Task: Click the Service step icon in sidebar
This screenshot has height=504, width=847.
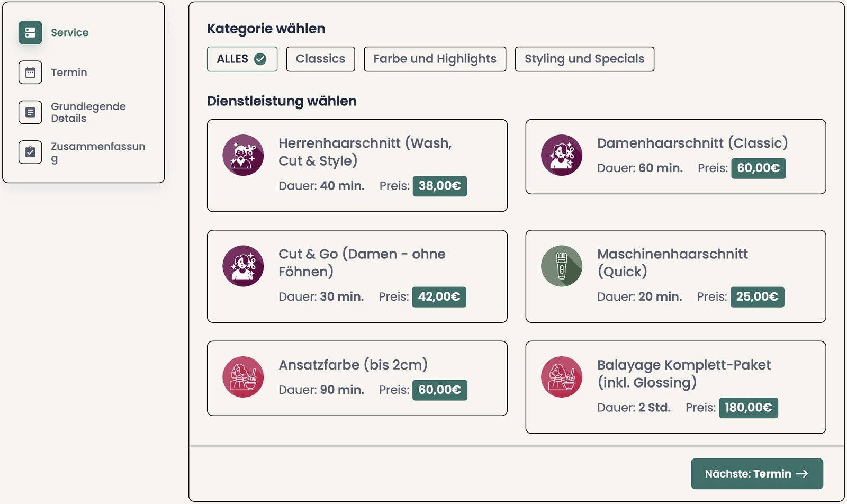Action: [30, 32]
